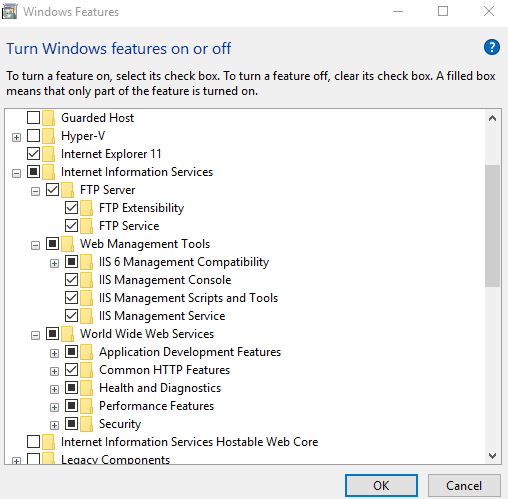Click the Windows Features title bar icon
This screenshot has width=508, height=499.
pyautogui.click(x=9, y=12)
